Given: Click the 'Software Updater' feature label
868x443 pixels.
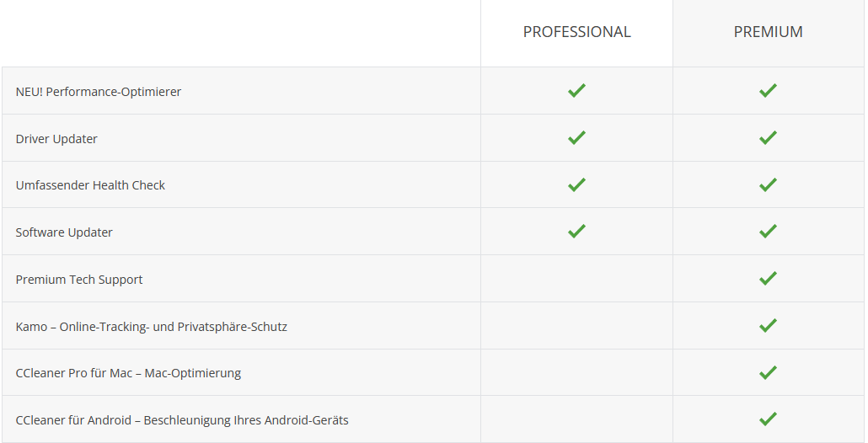Looking at the screenshot, I should click(64, 232).
